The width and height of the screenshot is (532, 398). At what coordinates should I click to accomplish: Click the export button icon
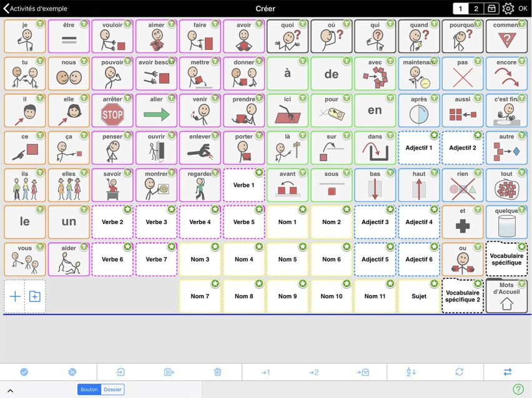(169, 372)
